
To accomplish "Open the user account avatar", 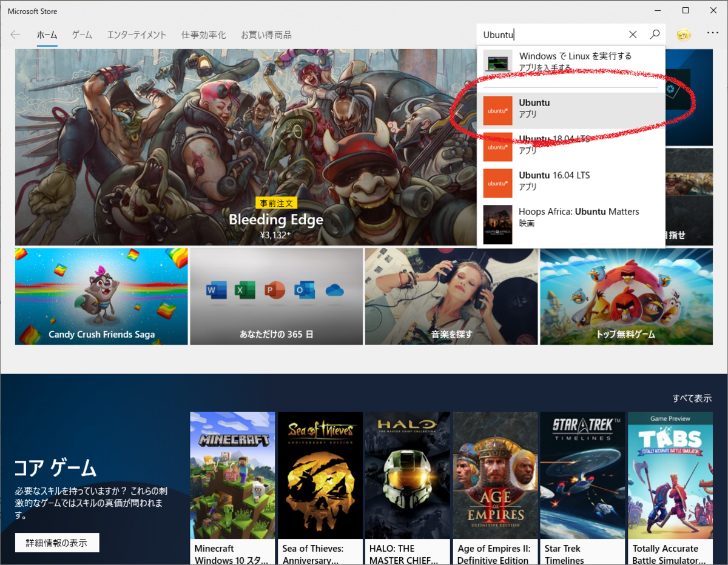I will click(684, 35).
